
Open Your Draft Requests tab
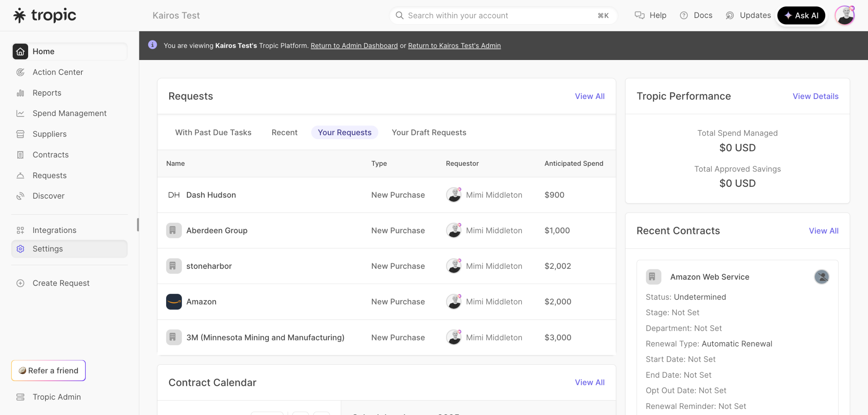click(x=429, y=133)
